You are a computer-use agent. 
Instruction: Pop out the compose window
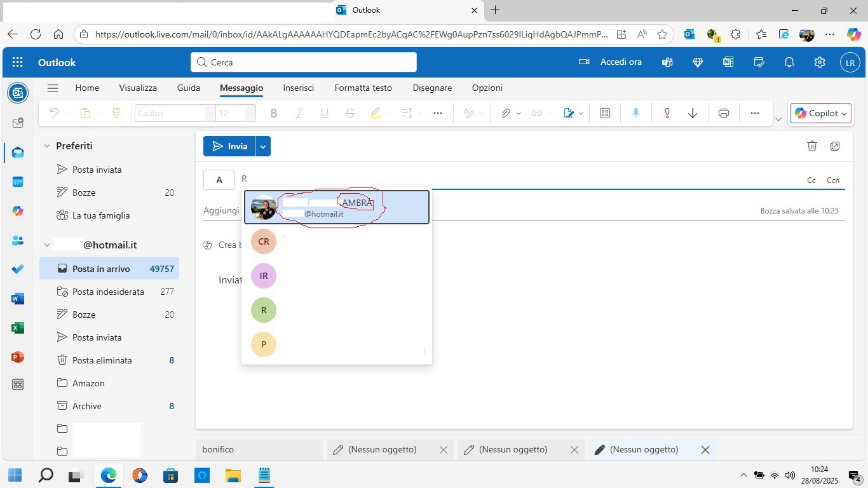(x=835, y=146)
